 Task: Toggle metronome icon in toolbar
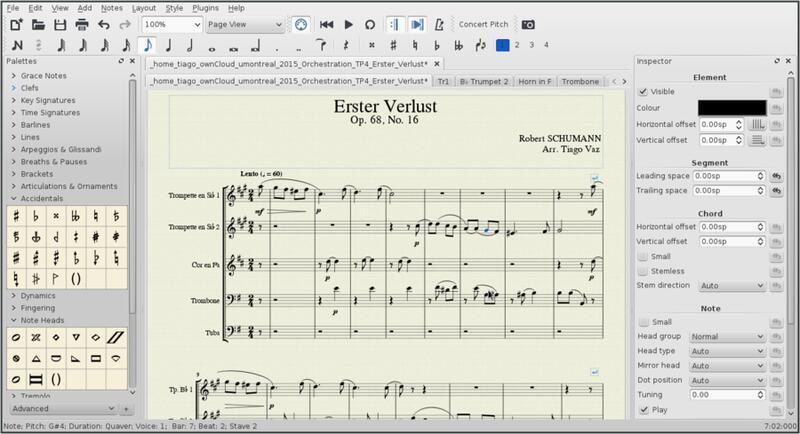pos(439,24)
